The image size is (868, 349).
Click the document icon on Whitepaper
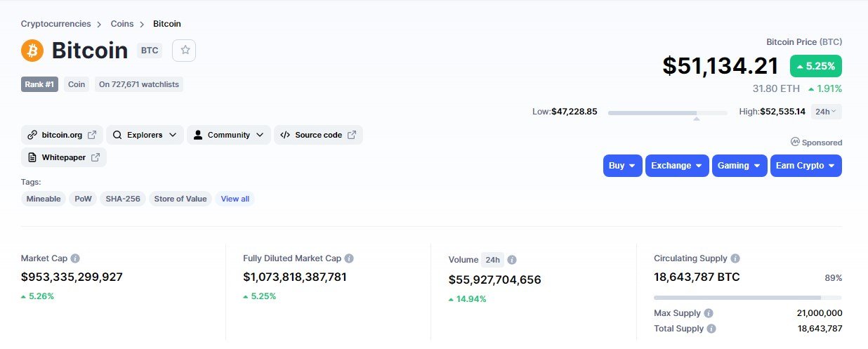[32, 157]
